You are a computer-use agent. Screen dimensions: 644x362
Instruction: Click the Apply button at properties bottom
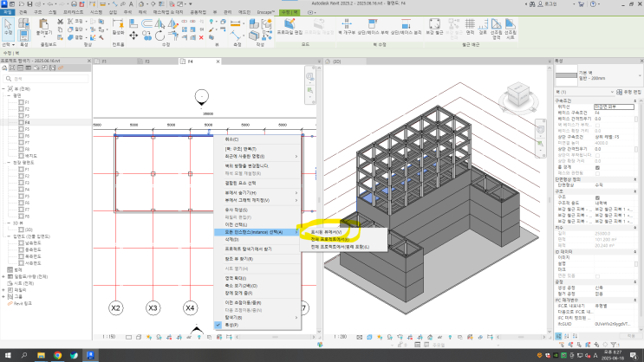coord(631,336)
